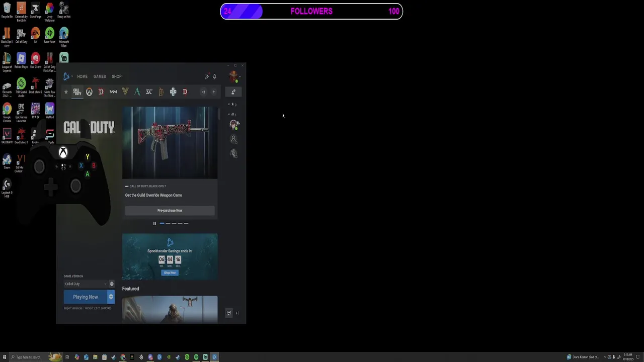Select the Overwatch game icon
The image size is (644, 362).
89,92
